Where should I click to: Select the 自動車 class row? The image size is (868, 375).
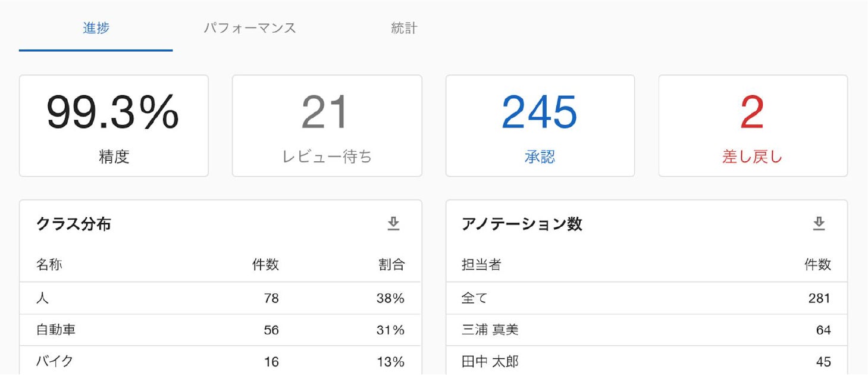(220, 330)
